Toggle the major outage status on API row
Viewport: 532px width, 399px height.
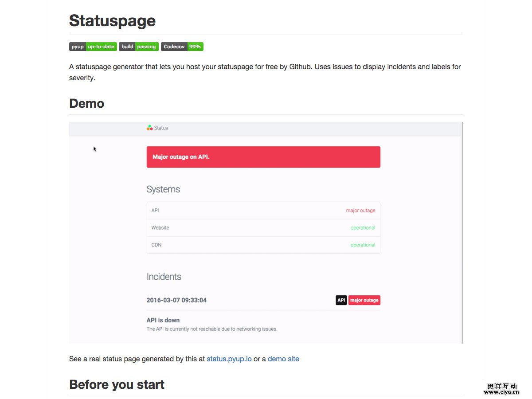(x=360, y=210)
